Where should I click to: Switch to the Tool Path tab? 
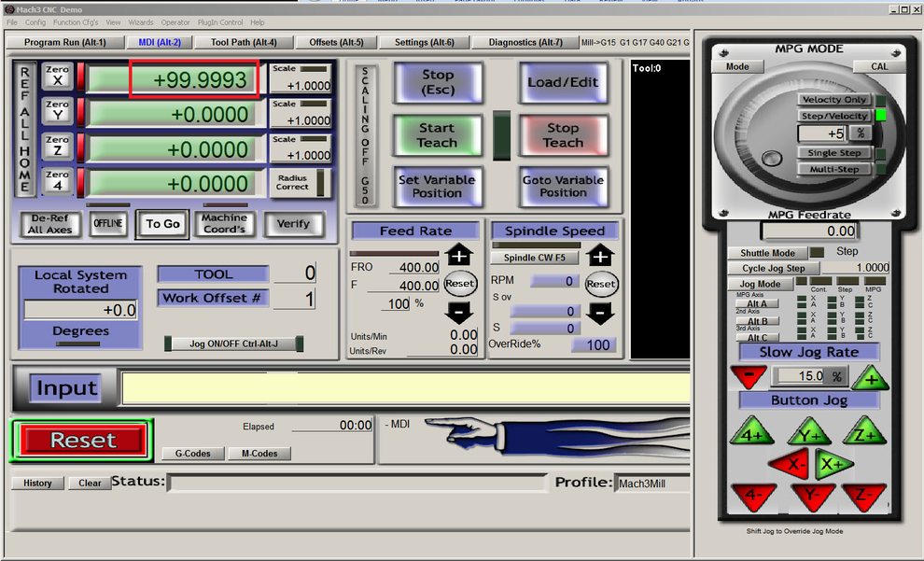pos(244,42)
